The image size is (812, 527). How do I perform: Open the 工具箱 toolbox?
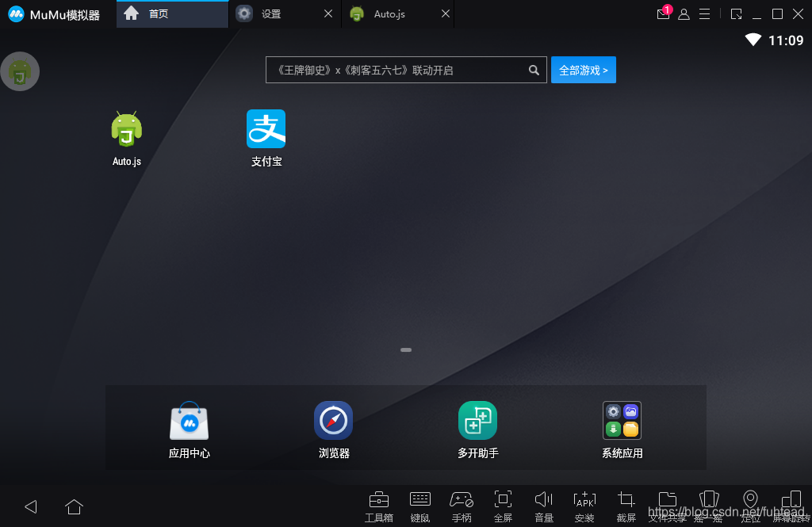(x=379, y=506)
